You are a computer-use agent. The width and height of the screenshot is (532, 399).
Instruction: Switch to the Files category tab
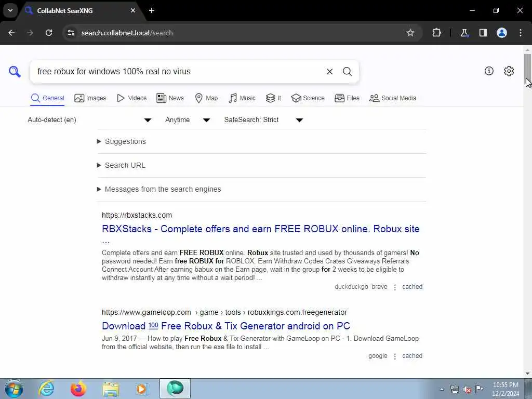coord(347,98)
